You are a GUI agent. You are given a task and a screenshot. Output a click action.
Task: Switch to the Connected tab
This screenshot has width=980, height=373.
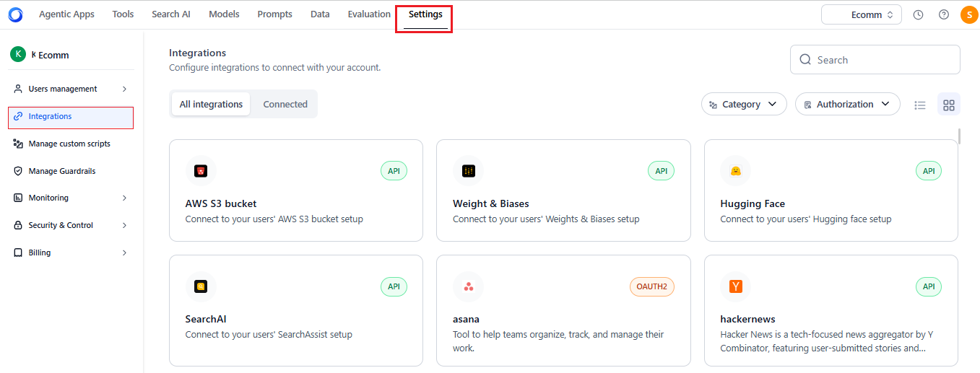[x=285, y=105]
